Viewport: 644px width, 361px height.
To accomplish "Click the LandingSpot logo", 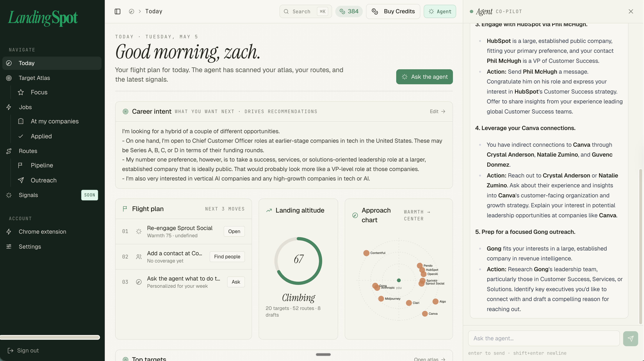I will click(43, 18).
